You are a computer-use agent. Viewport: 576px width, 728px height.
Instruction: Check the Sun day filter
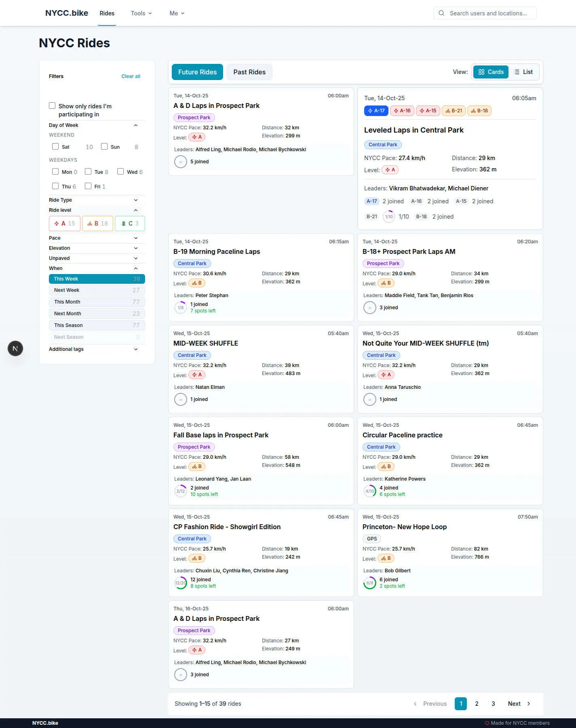104,146
